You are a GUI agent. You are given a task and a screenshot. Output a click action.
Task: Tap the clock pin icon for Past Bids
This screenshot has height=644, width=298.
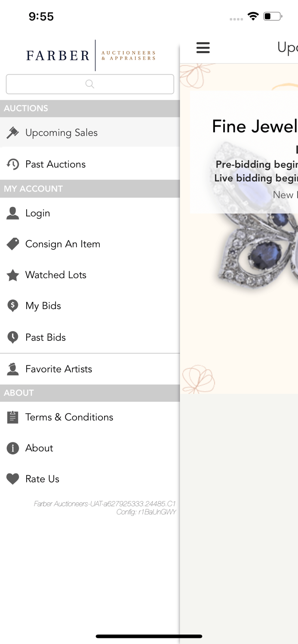click(x=13, y=337)
